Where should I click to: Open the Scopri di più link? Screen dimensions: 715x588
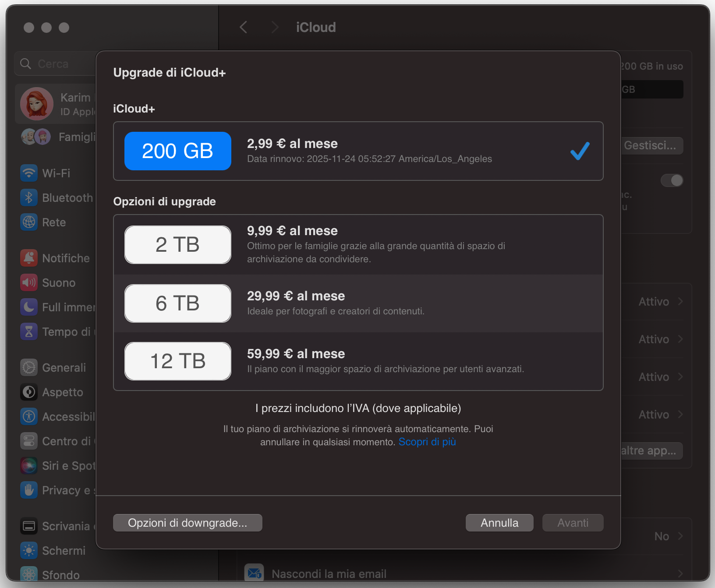[427, 442]
